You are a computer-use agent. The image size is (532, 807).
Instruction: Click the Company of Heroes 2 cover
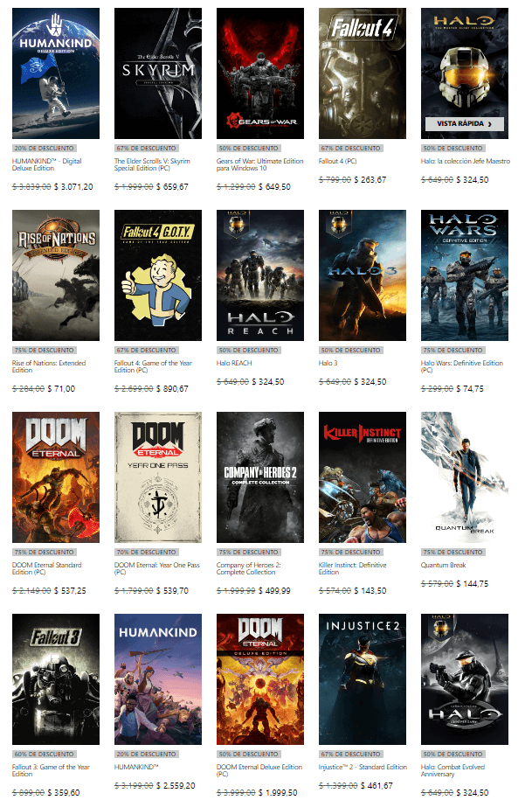point(260,477)
